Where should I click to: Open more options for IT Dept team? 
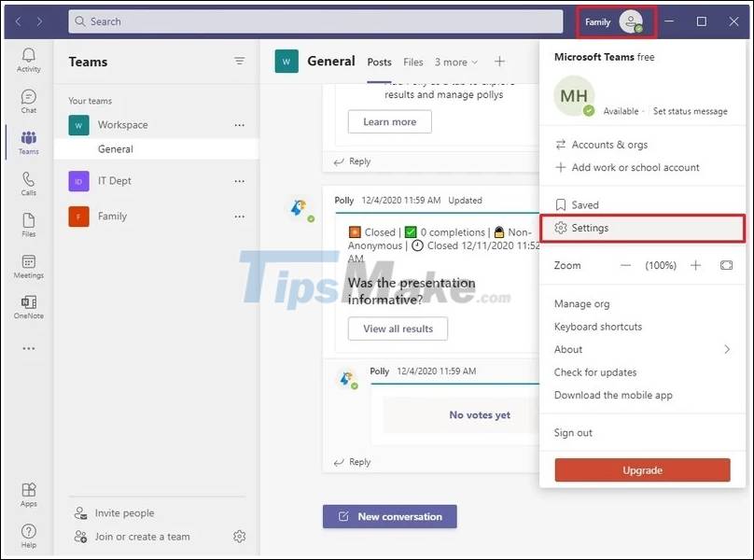click(239, 181)
